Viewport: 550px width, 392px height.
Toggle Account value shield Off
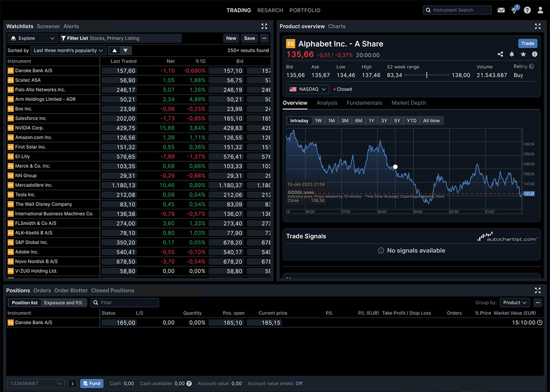tap(299, 383)
